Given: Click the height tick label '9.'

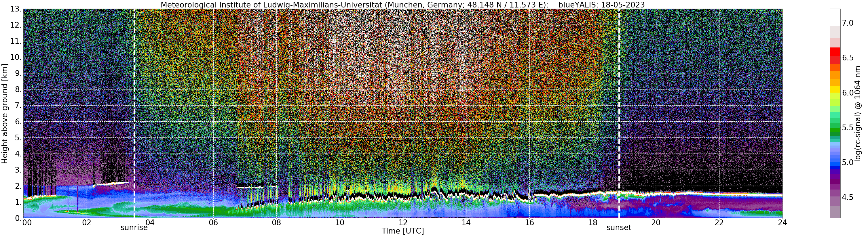Looking at the screenshot, I should pyautogui.click(x=18, y=73).
